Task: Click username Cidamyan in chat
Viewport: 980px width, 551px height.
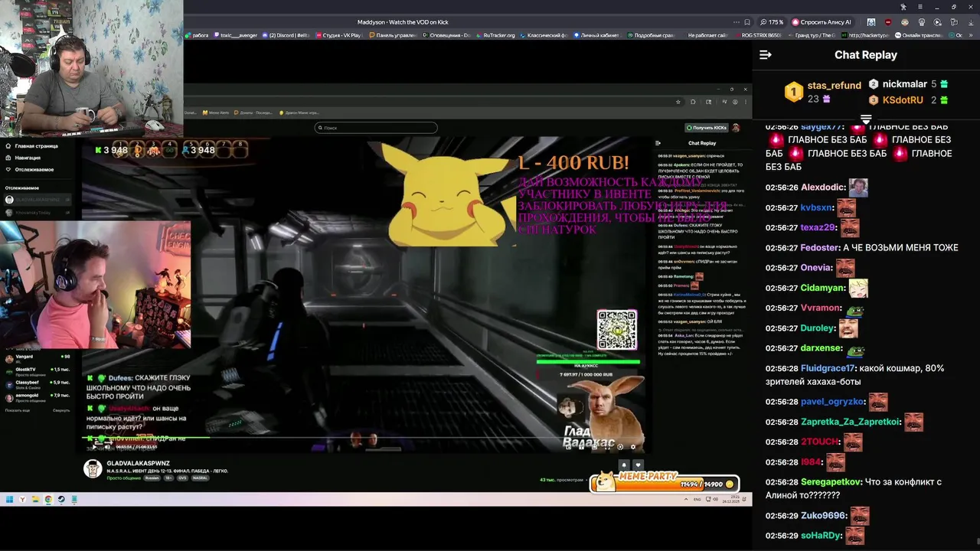Action: pyautogui.click(x=823, y=289)
